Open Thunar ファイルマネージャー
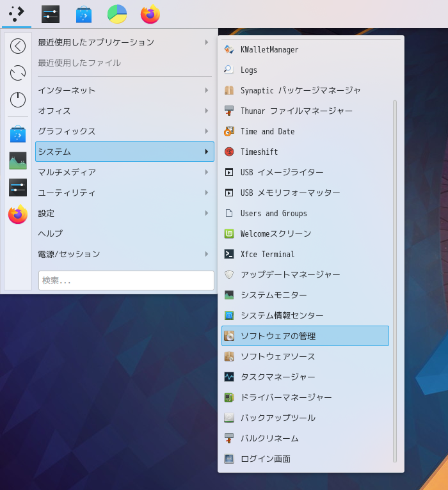This screenshot has width=448, height=490. point(305,111)
